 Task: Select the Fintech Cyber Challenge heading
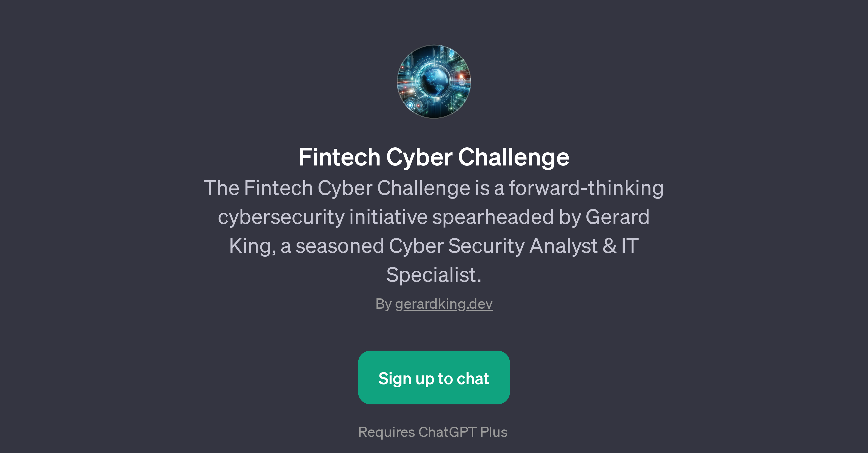click(434, 157)
